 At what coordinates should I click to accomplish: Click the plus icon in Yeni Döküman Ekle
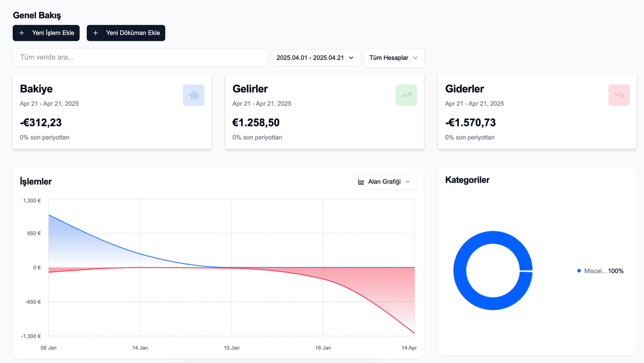click(97, 33)
